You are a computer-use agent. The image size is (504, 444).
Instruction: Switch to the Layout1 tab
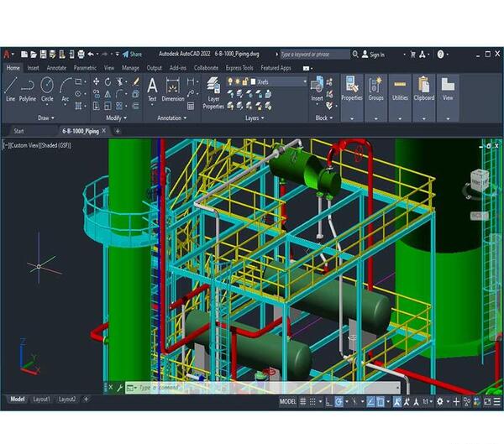coord(41,399)
